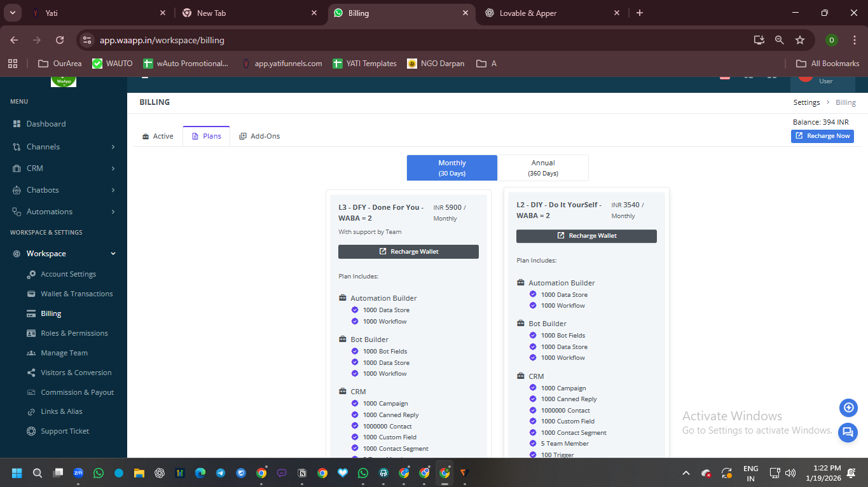Go to Manage Team page
The height and width of the screenshot is (487, 868).
click(x=64, y=353)
